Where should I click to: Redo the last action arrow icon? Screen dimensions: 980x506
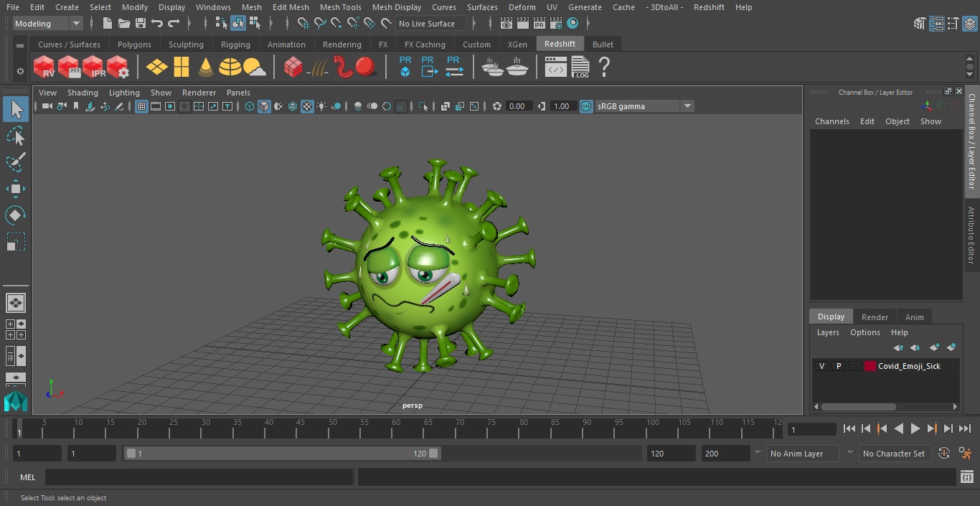pyautogui.click(x=174, y=24)
